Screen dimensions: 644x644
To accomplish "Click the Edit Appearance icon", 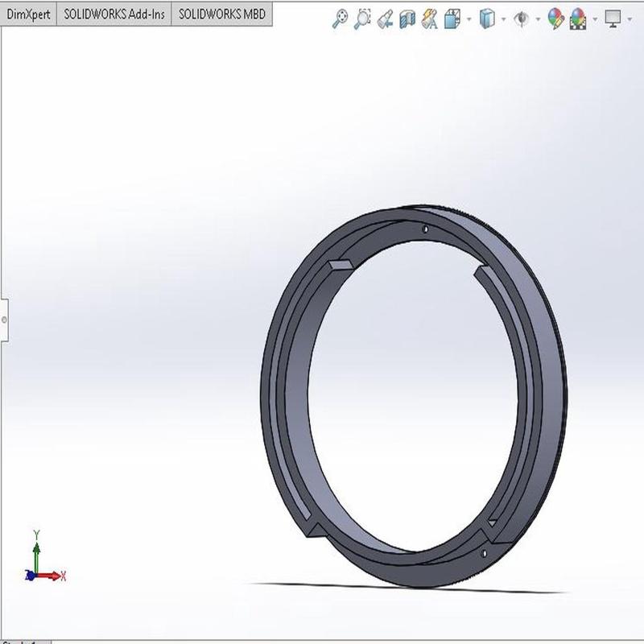I will pos(556,19).
